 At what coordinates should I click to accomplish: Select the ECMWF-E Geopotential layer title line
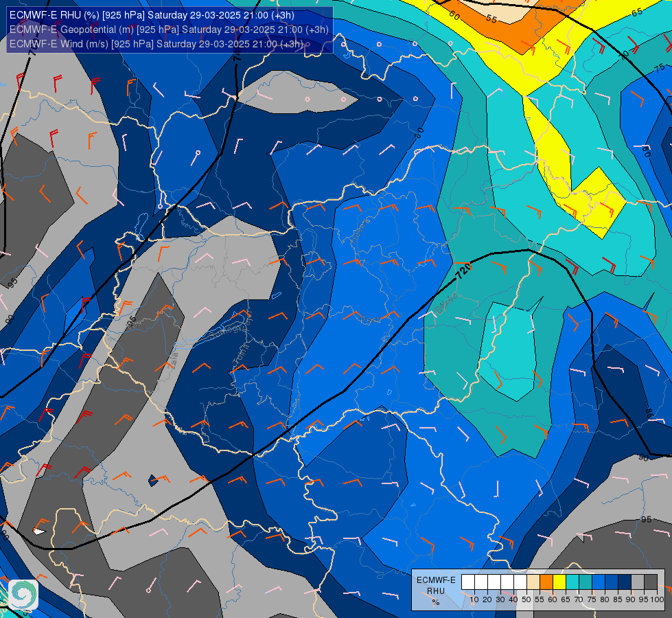pos(169,30)
